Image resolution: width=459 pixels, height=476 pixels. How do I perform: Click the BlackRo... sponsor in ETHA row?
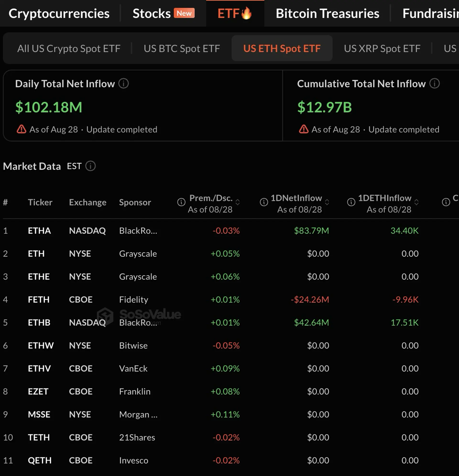coord(138,230)
